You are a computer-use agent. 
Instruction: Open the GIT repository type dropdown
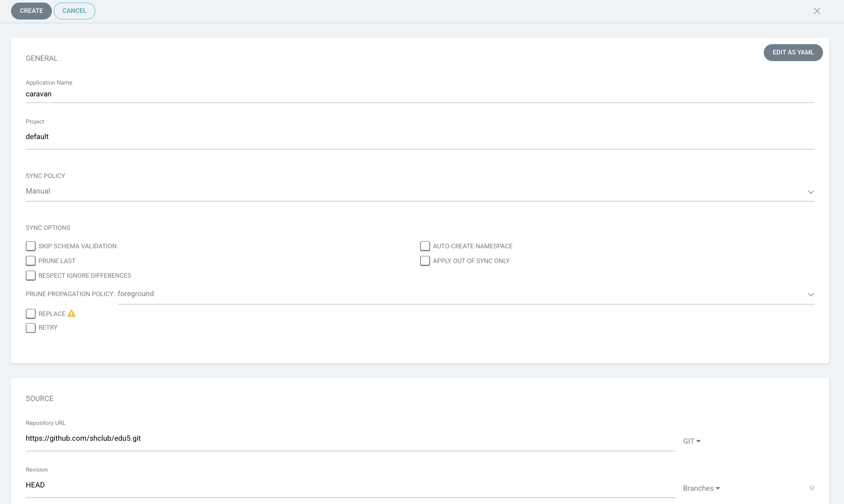click(x=692, y=441)
